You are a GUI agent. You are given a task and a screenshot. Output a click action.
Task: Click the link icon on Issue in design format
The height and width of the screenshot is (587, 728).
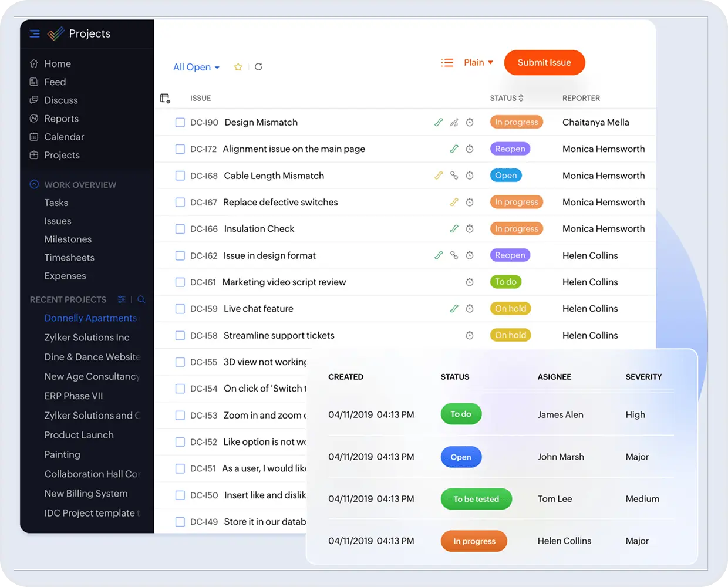tap(454, 255)
